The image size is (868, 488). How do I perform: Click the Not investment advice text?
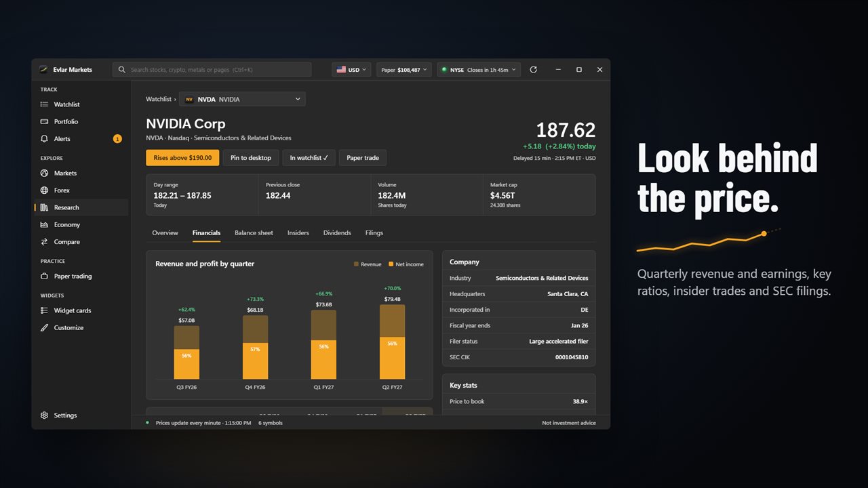click(569, 423)
